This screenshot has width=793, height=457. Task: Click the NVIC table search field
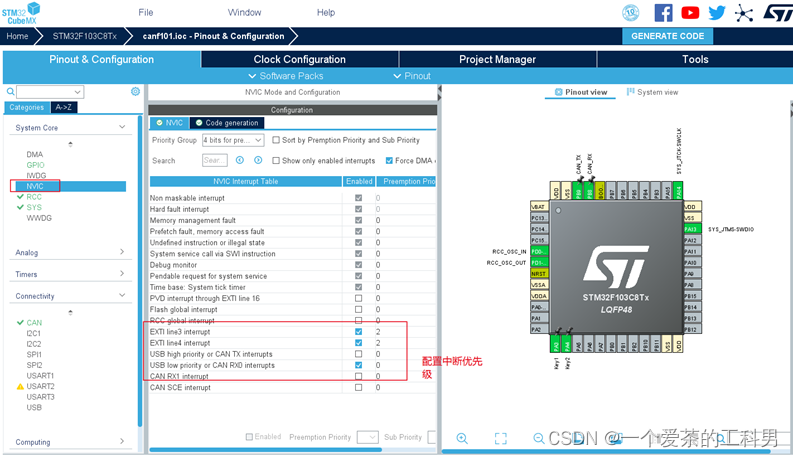pos(215,160)
